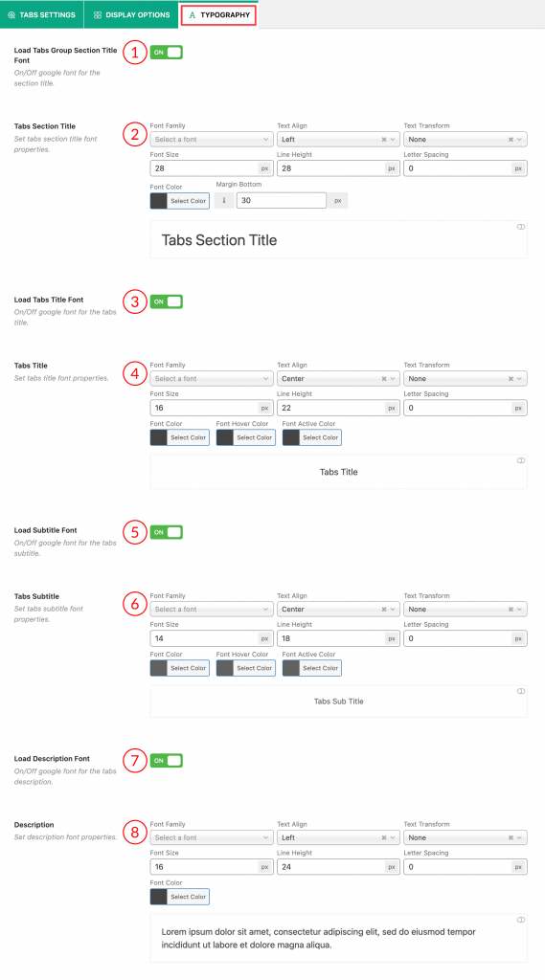Clear the Tabs Title text transform selection
This screenshot has width=545, height=980.
click(x=511, y=379)
